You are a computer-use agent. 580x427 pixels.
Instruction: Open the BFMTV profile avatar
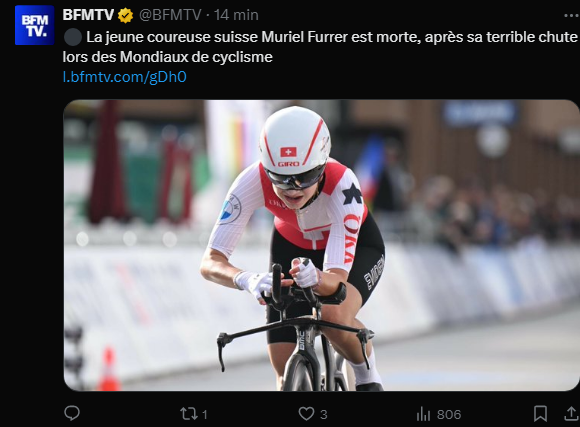(x=34, y=25)
